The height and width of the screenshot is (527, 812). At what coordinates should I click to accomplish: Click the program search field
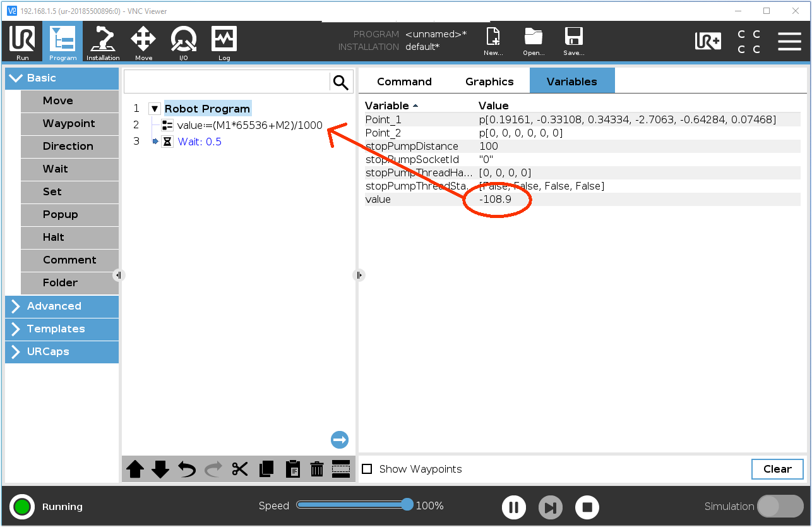click(227, 82)
